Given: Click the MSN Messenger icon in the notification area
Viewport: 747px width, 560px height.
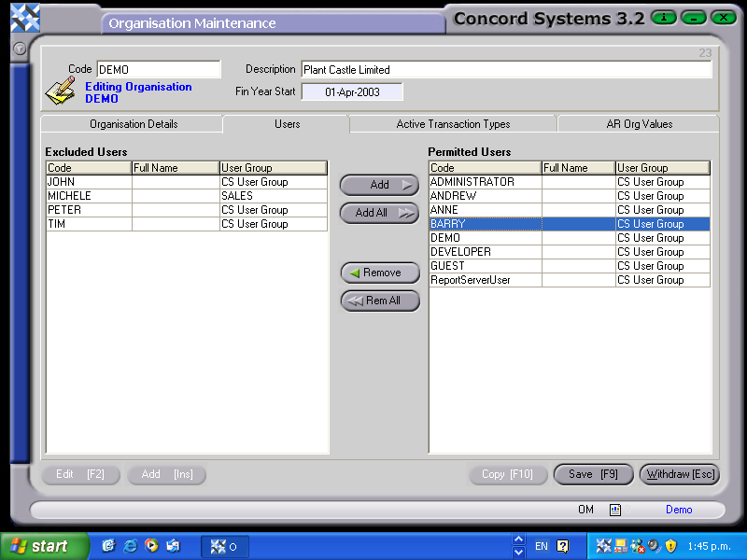Looking at the screenshot, I should point(635,545).
